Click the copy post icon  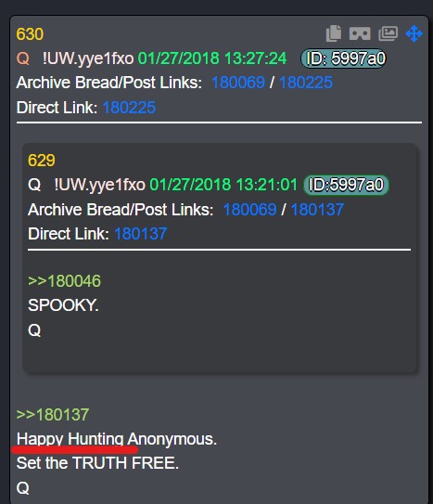[334, 33]
